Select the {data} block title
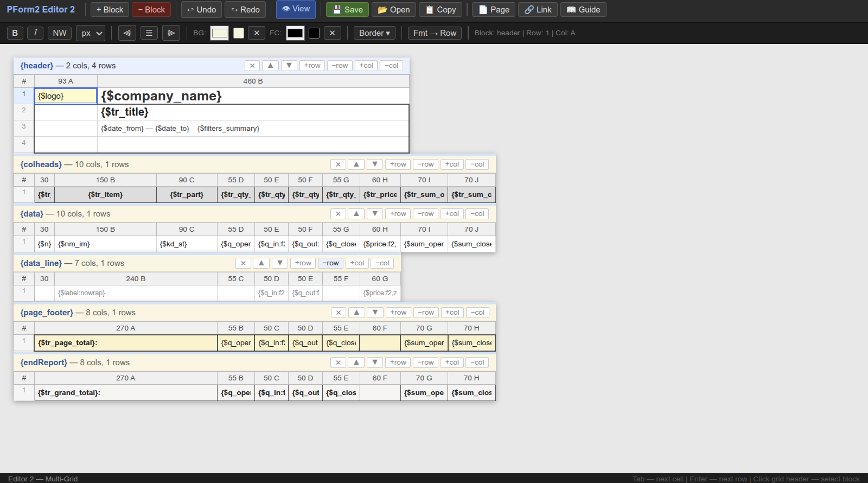 tap(32, 214)
